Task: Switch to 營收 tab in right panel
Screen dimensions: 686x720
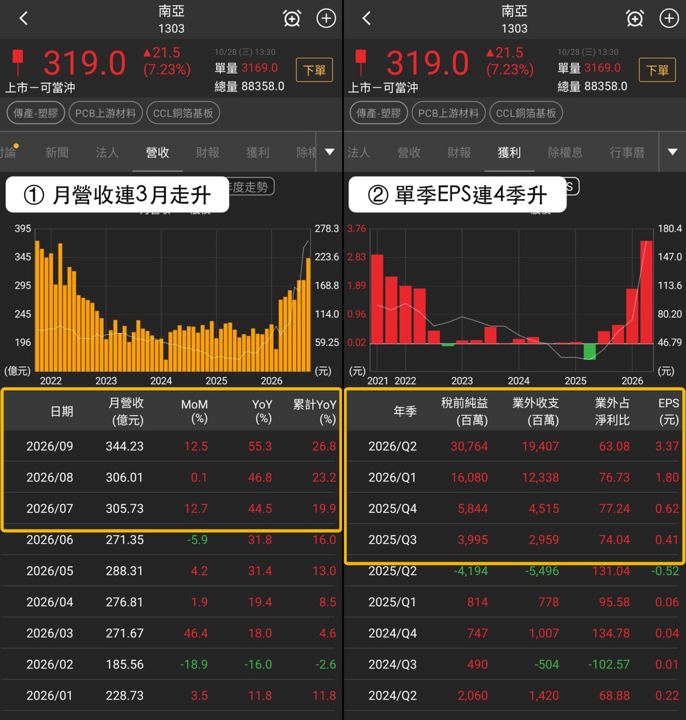Action: click(409, 152)
